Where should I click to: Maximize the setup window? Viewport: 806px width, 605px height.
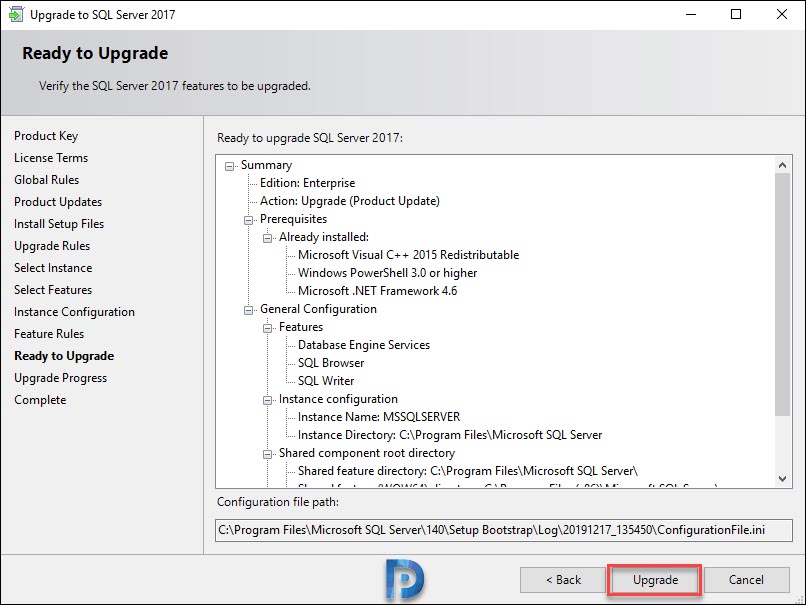pos(736,14)
